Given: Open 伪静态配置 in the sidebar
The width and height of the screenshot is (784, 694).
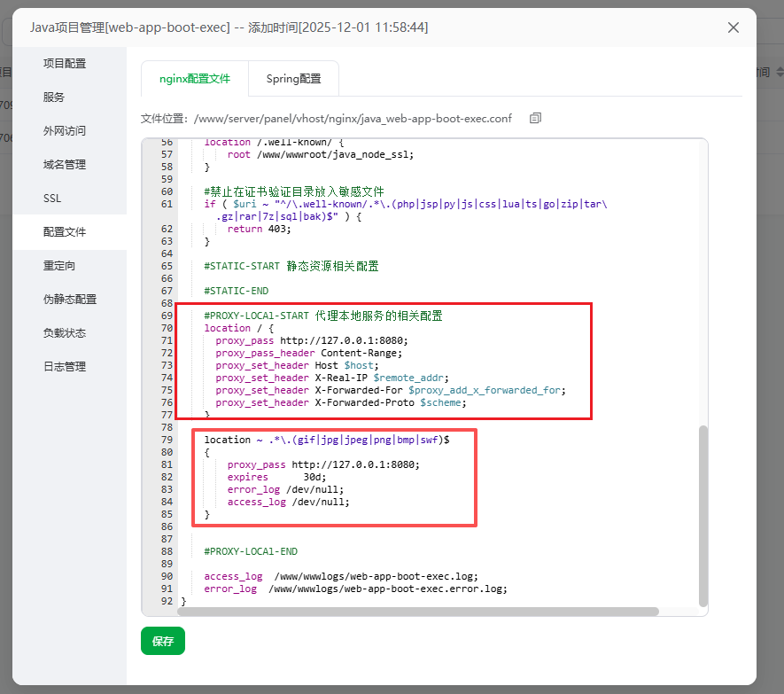Looking at the screenshot, I should (x=70, y=300).
